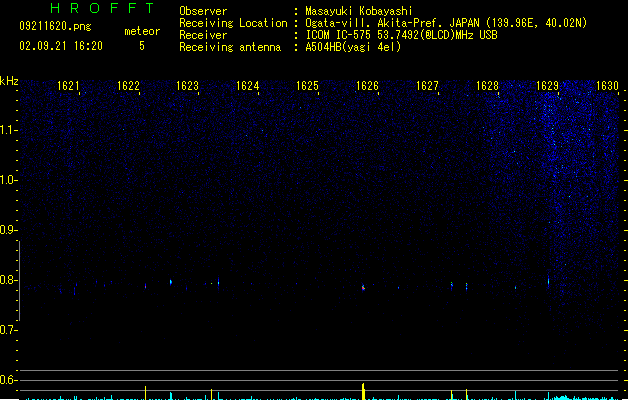Click the HROFFT title text
This screenshot has height=400, width=629.
pyautogui.click(x=102, y=8)
